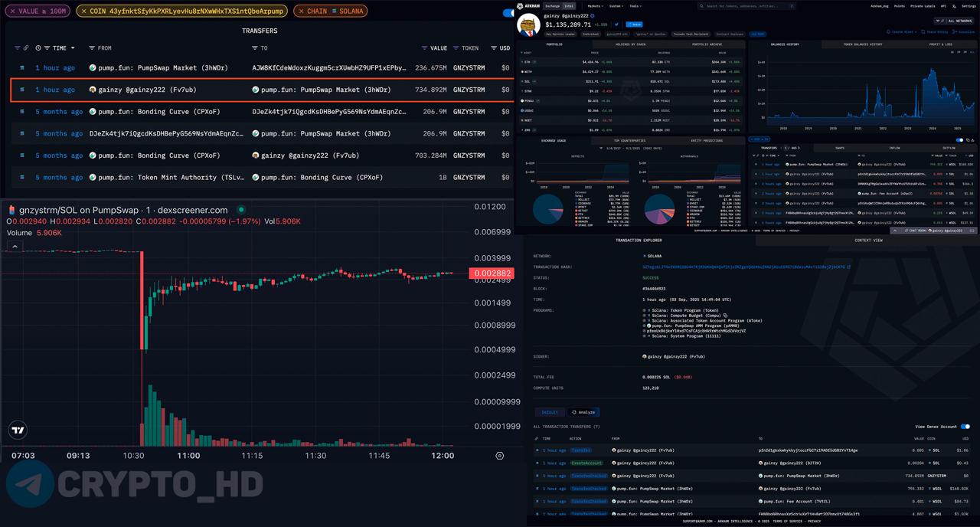Open the 703.284M GNZYSTRM transfer row icon
This screenshot has width=980, height=527.
(22, 155)
